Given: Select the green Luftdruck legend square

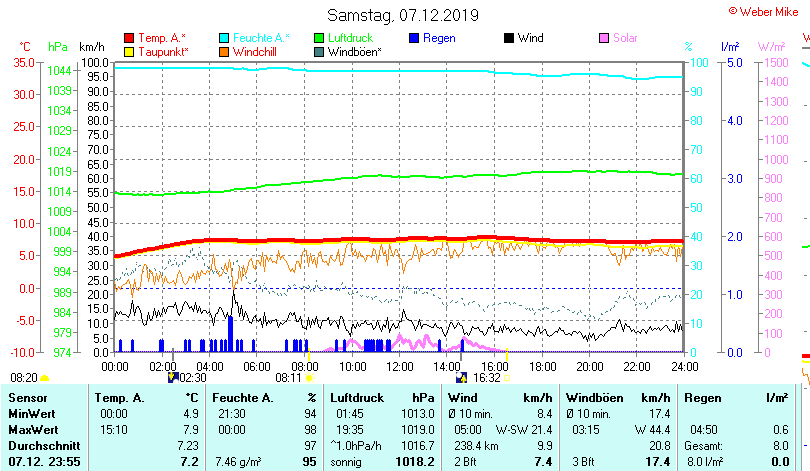Looking at the screenshot, I should [319, 38].
